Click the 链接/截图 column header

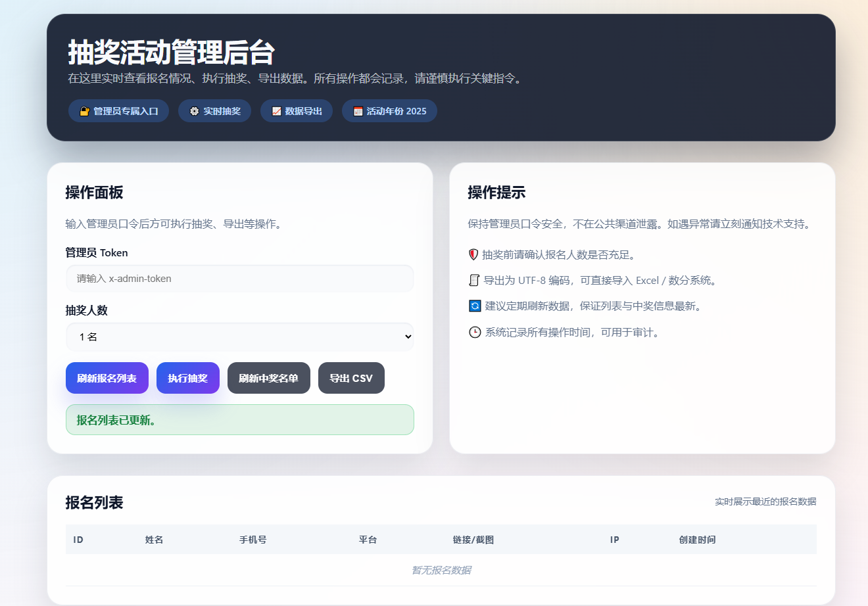(473, 540)
